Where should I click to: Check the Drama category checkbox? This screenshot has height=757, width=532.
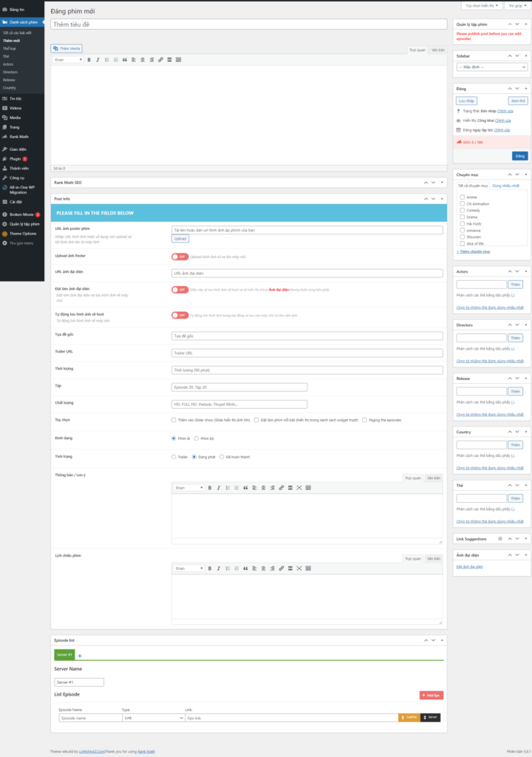click(463, 217)
